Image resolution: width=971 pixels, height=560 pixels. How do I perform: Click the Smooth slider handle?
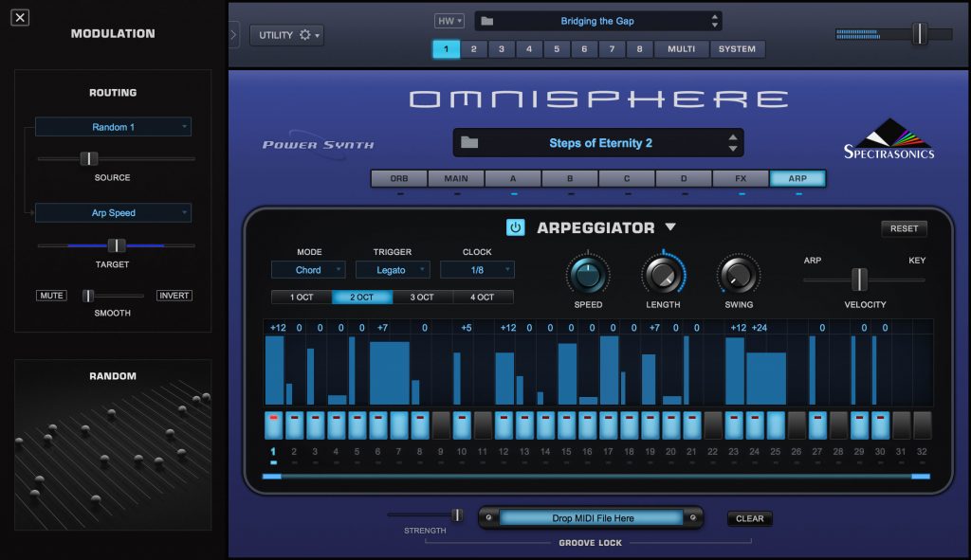coord(88,296)
